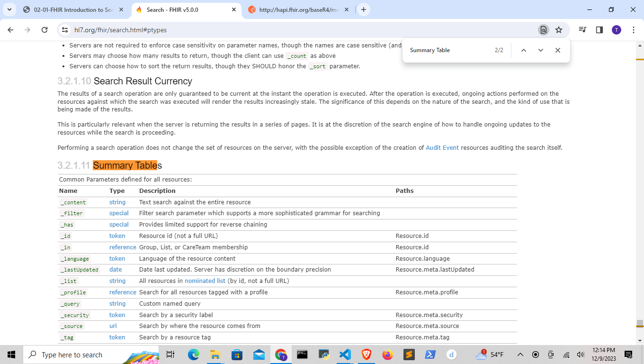Toggle the browser side panel

pos(599,30)
